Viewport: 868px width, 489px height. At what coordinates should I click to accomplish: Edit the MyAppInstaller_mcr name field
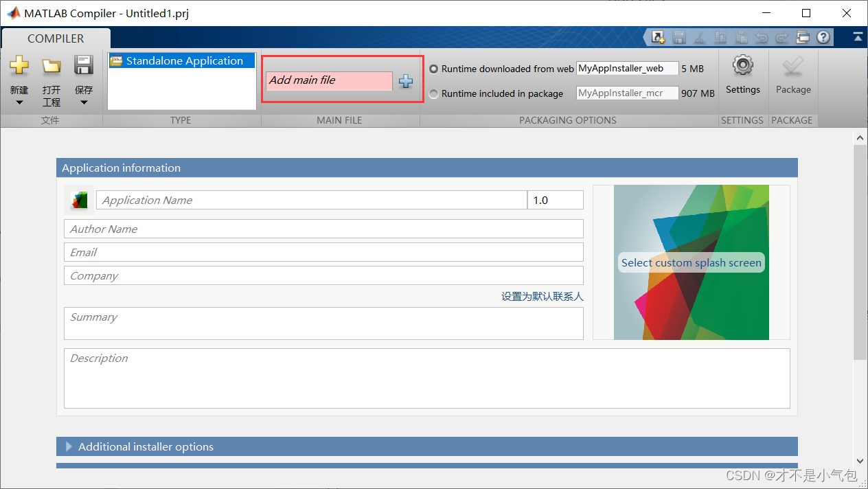click(x=628, y=93)
